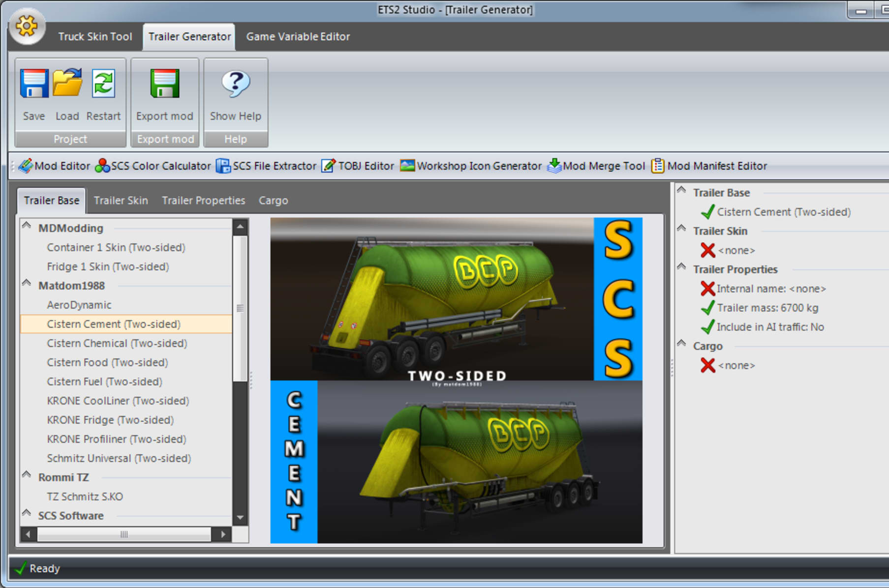Screen dimensions: 889x588
Task: Click the trailer list scroll down arrow
Action: click(x=240, y=518)
